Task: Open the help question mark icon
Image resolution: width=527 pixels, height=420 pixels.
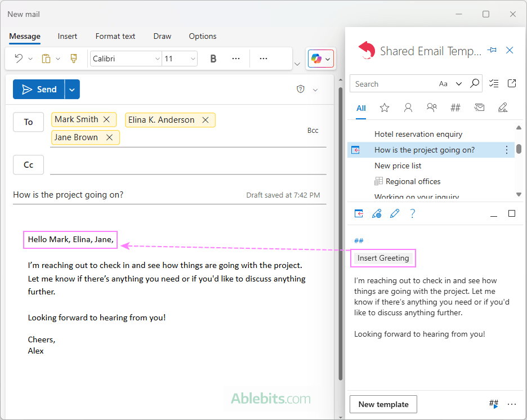Action: [412, 213]
